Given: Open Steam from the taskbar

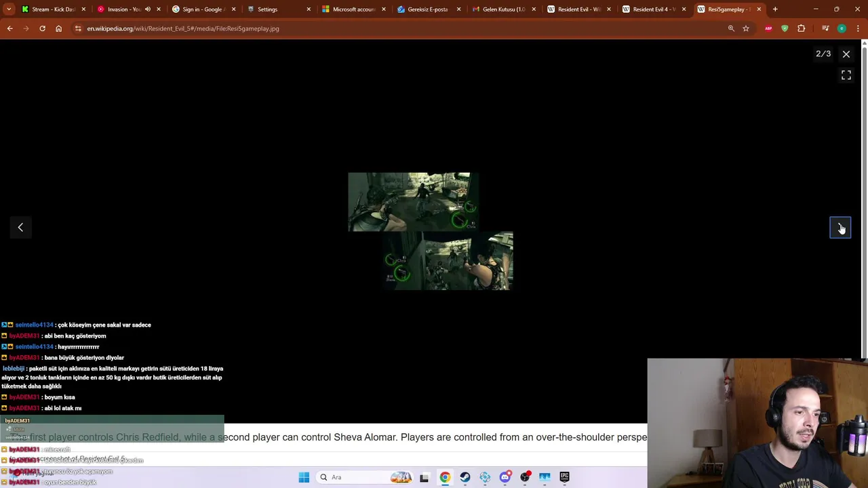Looking at the screenshot, I should click(x=465, y=477).
